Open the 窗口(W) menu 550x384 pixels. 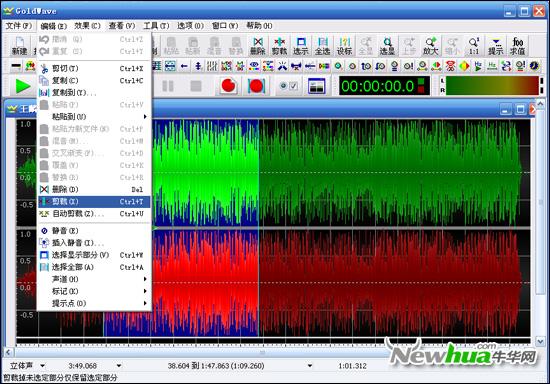click(x=225, y=26)
